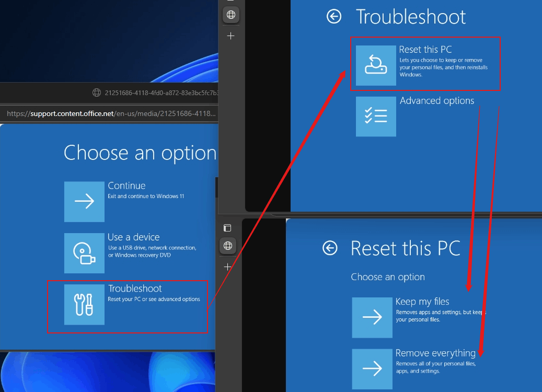This screenshot has width=542, height=392.
Task: Click the 'Advanced options' label
Action: tap(437, 100)
